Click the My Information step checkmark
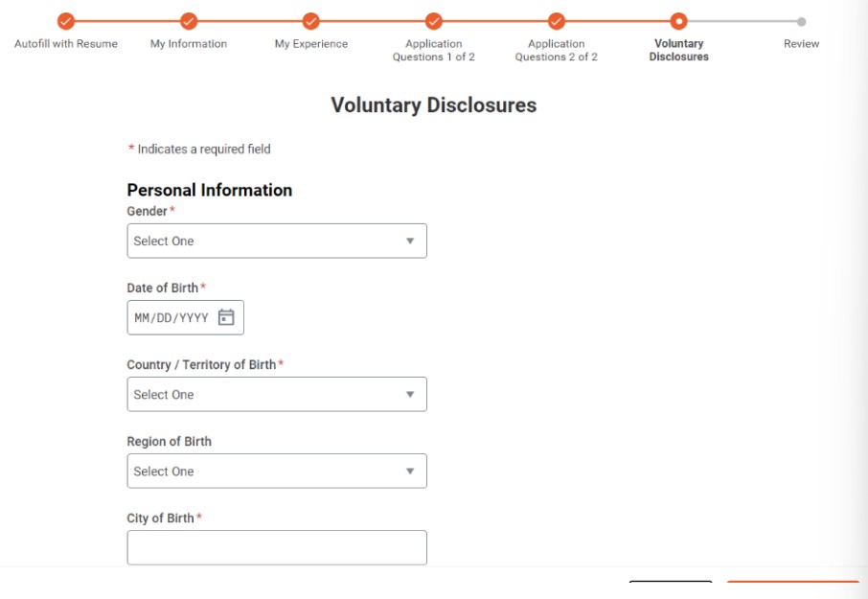Screen dimensions: 868x599 (x=189, y=21)
